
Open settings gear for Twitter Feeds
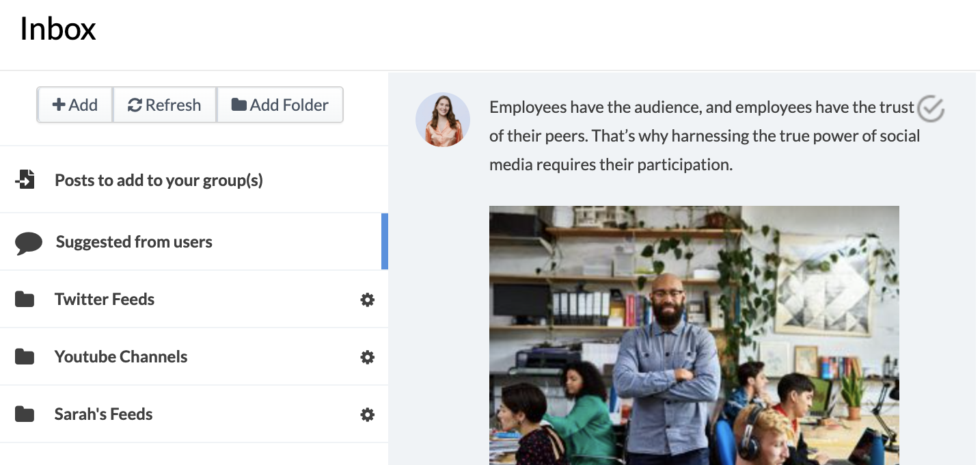368,300
